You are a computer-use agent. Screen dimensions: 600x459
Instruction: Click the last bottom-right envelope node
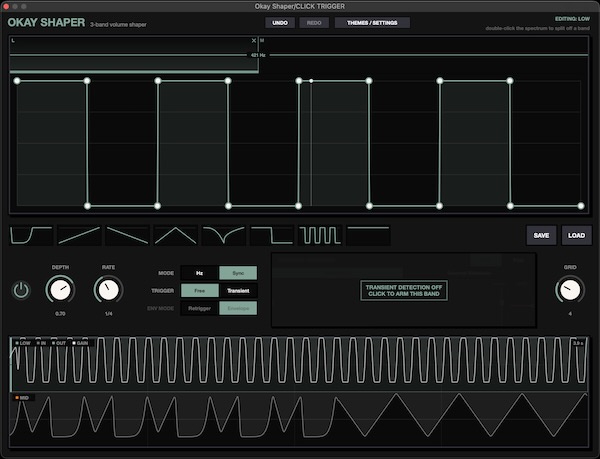[581, 206]
